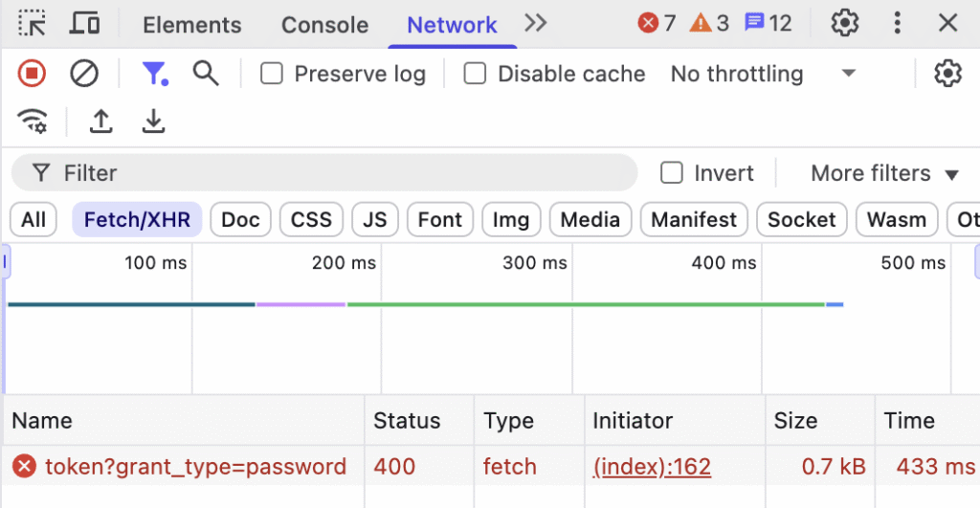Toggle the filter funnel icon
The width and height of the screenshot is (980, 508).
154,74
